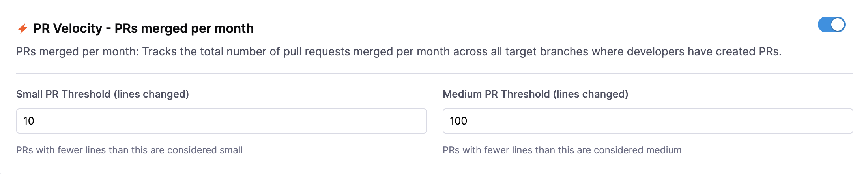The height and width of the screenshot is (174, 868).
Task: Click the value 10 in the small threshold box
Action: point(29,121)
